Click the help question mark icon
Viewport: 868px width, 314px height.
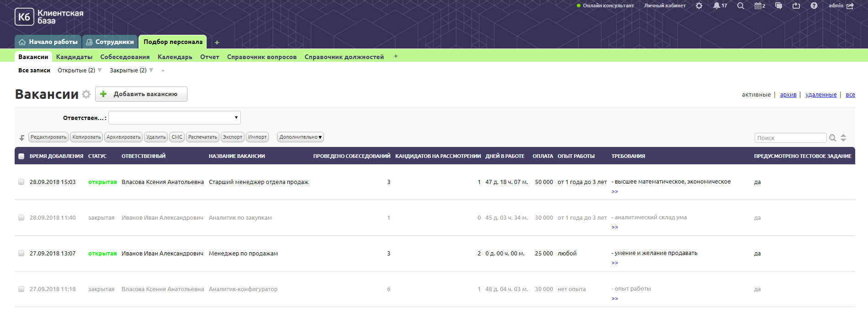coord(814,6)
